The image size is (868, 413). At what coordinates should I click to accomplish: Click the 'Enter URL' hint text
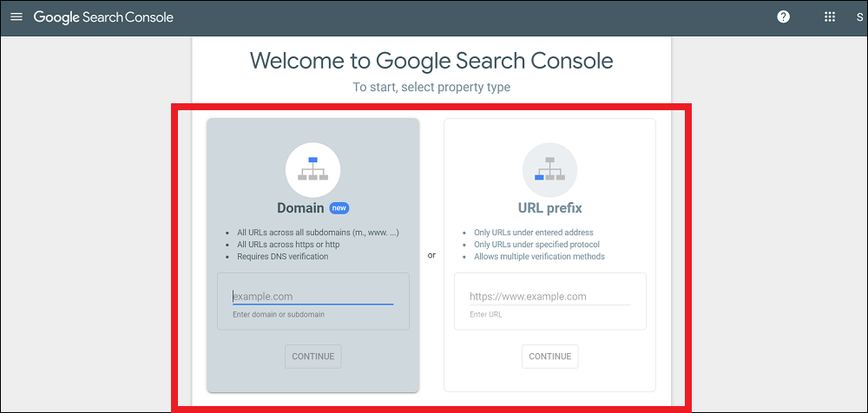485,314
